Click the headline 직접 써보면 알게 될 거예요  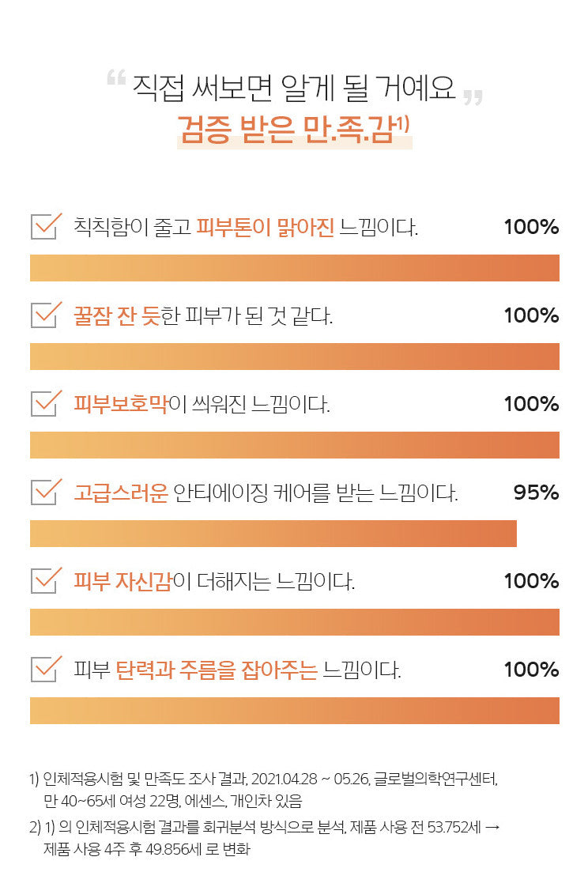(x=294, y=88)
